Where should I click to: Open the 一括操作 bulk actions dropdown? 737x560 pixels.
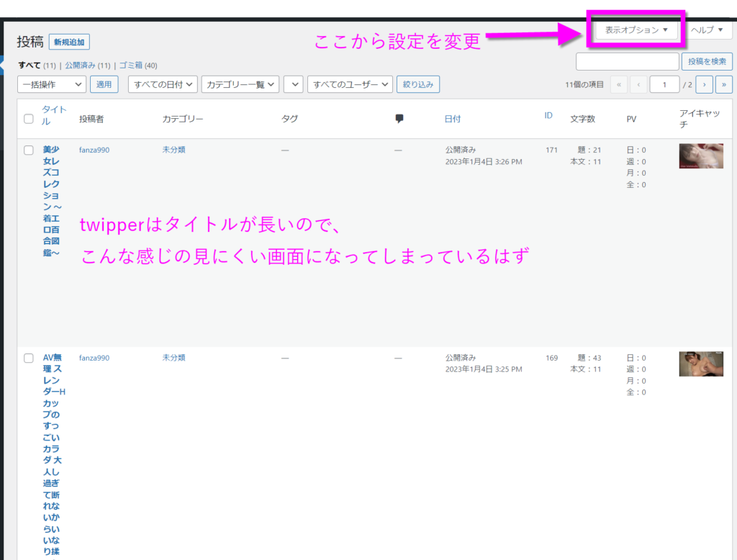pos(51,85)
